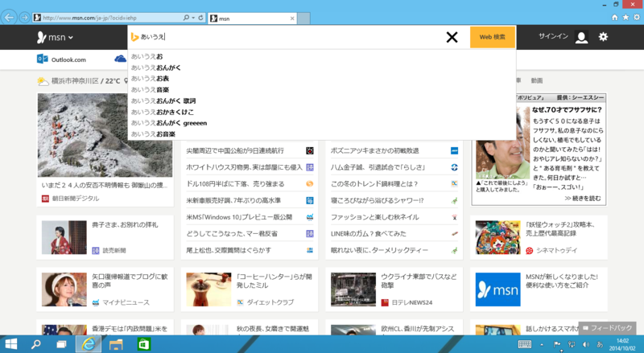This screenshot has height=353, width=644.
Task: Clear the search box with X
Action: click(x=452, y=37)
